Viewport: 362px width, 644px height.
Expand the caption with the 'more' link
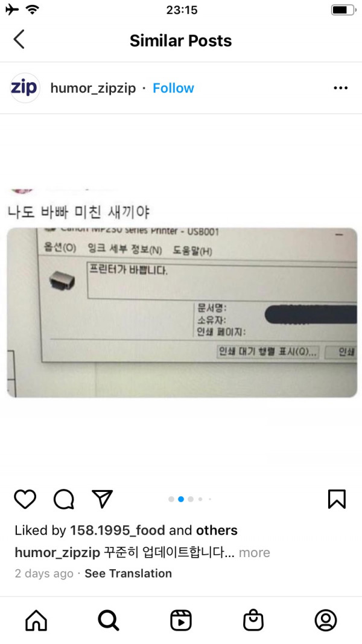click(255, 552)
